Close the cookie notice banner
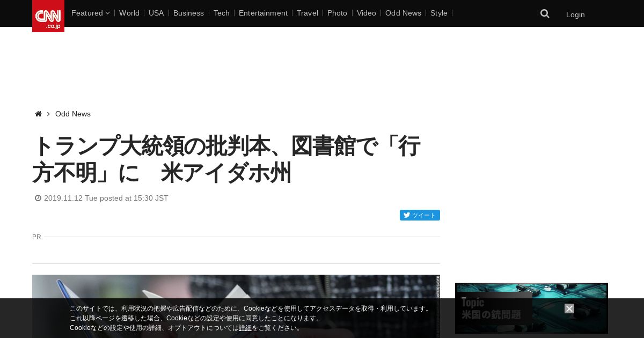 click(569, 308)
